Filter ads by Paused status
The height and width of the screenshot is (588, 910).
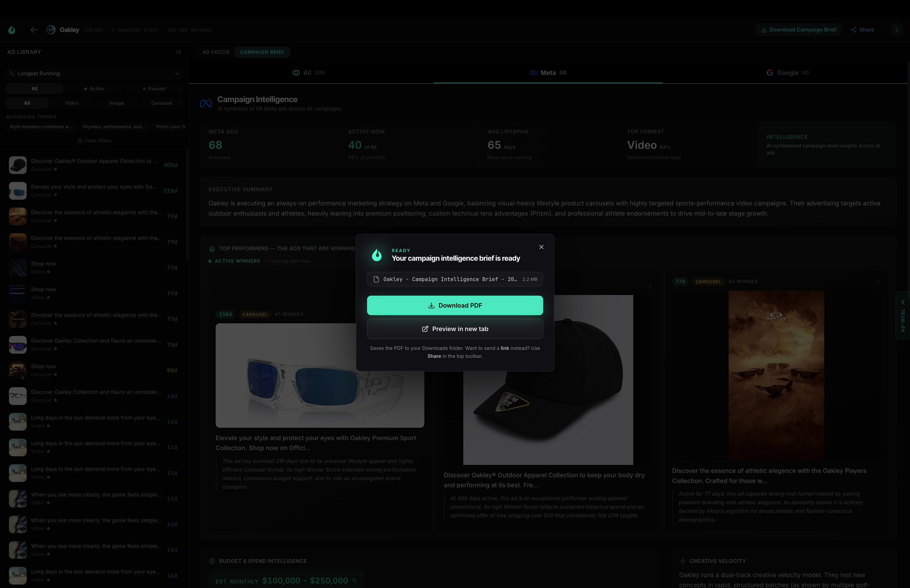[x=154, y=89]
